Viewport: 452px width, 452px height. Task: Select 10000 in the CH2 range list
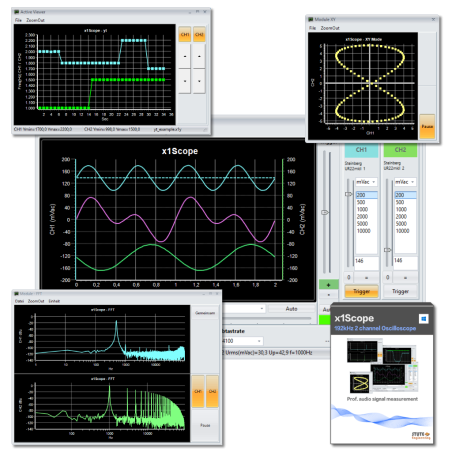(406, 231)
